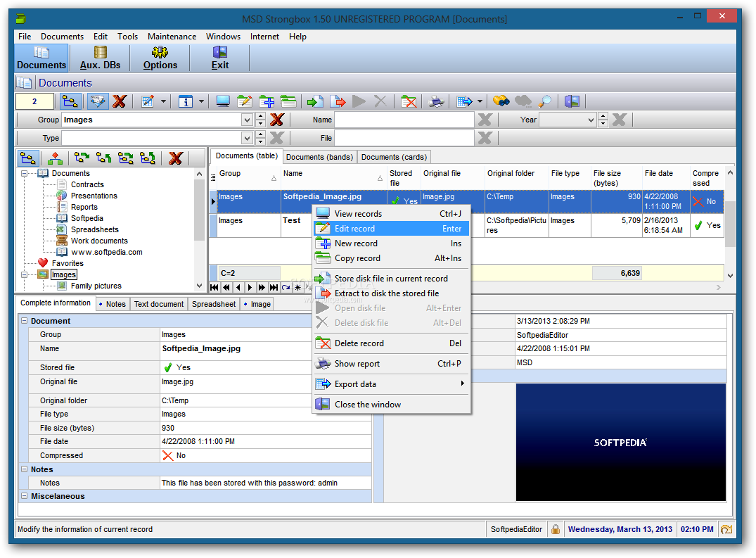Open Export data submenu in context menu
The height and width of the screenshot is (558, 756).
click(x=391, y=384)
